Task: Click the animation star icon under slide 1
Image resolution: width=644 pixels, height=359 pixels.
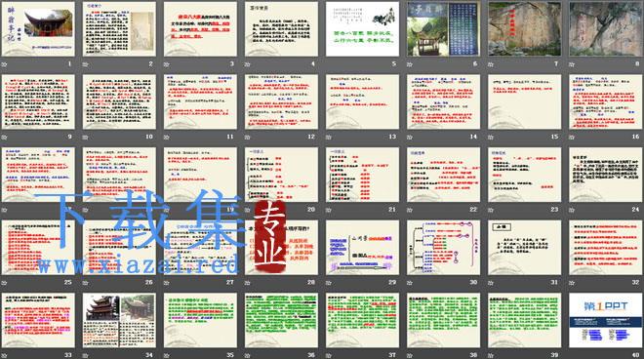Action: click(5, 64)
